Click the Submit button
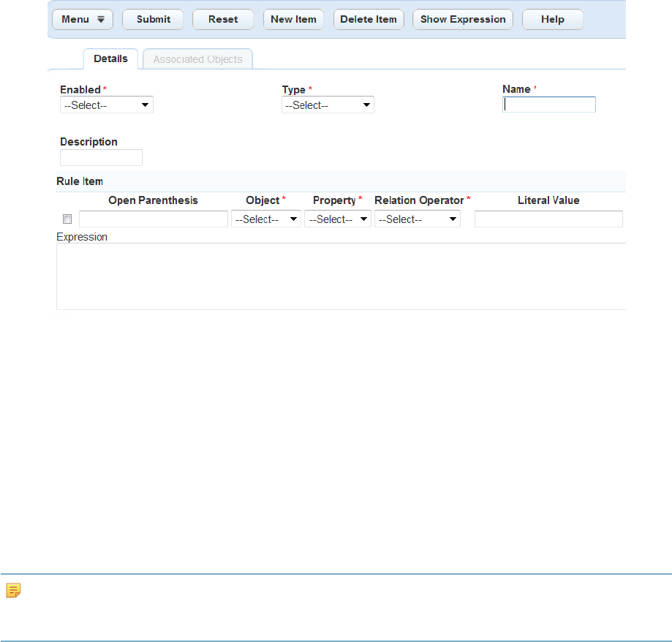The height and width of the screenshot is (642, 672). (x=153, y=20)
